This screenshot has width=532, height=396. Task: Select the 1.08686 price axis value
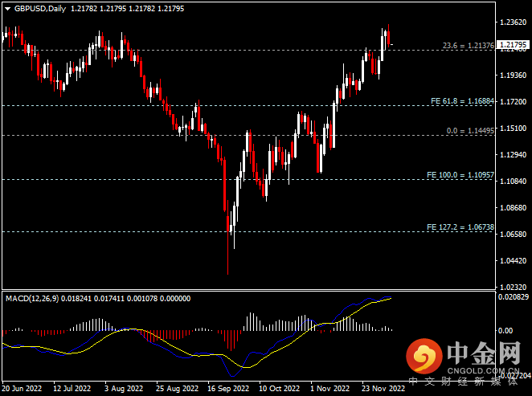pyautogui.click(x=513, y=207)
